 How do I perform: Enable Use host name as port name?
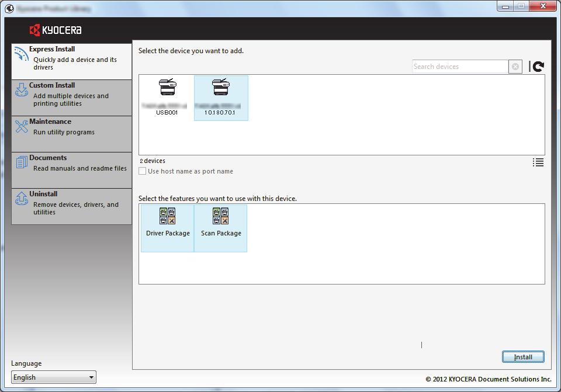click(143, 171)
